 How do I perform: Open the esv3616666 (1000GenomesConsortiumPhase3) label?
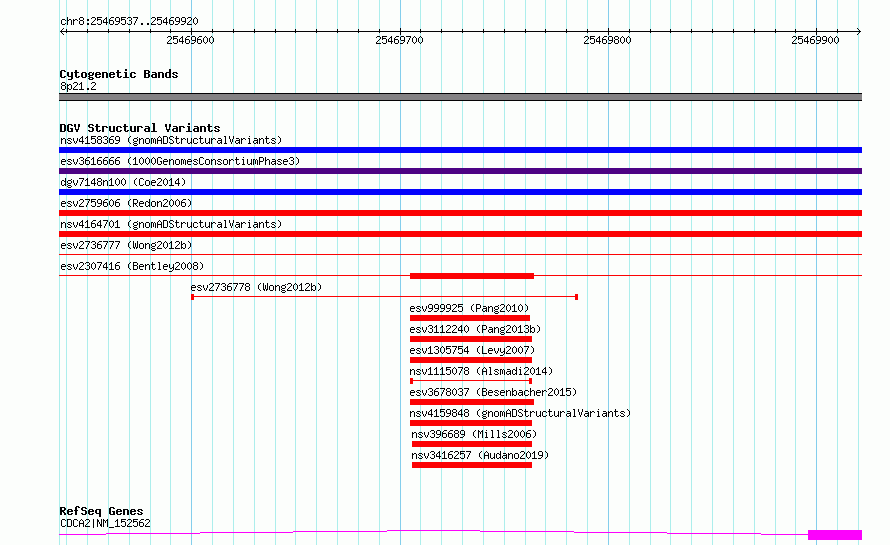click(180, 161)
